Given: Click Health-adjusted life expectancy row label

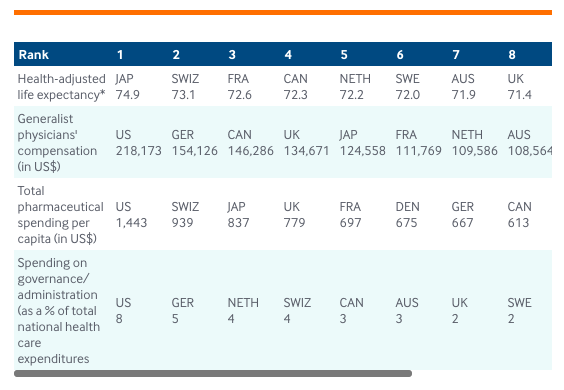Looking at the screenshot, I should coord(62,87).
